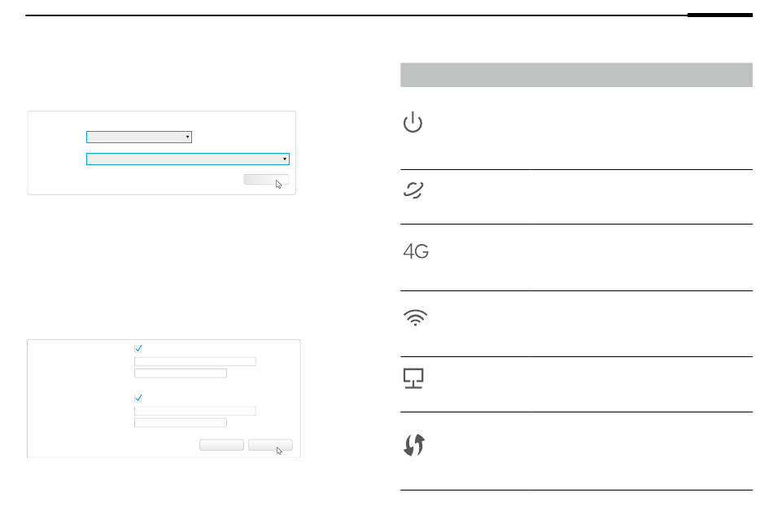Click the left button in lower form
This screenshot has height=532, width=773.
(x=221, y=445)
